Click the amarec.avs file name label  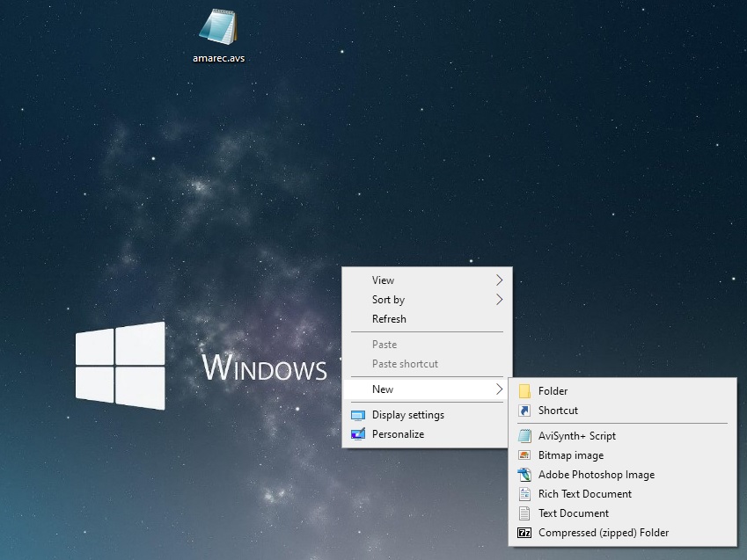(219, 58)
